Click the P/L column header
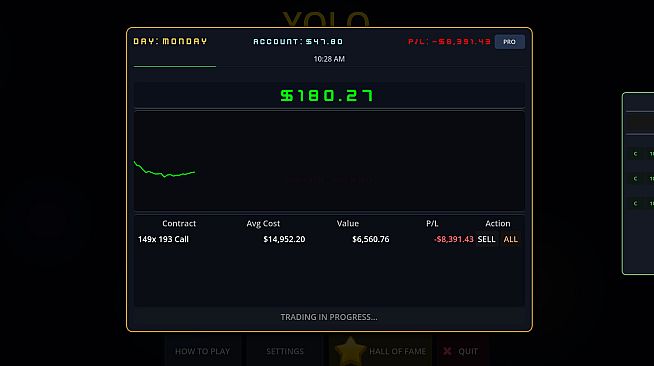The height and width of the screenshot is (366, 654). coord(432,223)
